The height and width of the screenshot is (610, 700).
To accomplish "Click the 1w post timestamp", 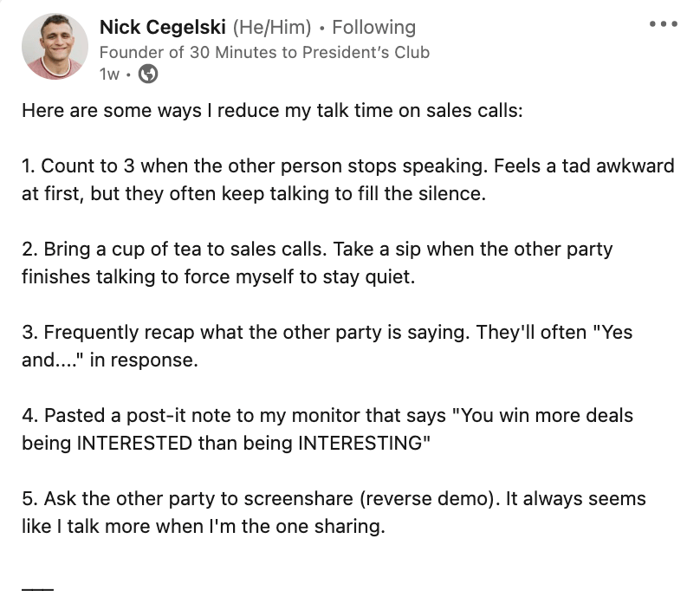I will pos(109,75).
